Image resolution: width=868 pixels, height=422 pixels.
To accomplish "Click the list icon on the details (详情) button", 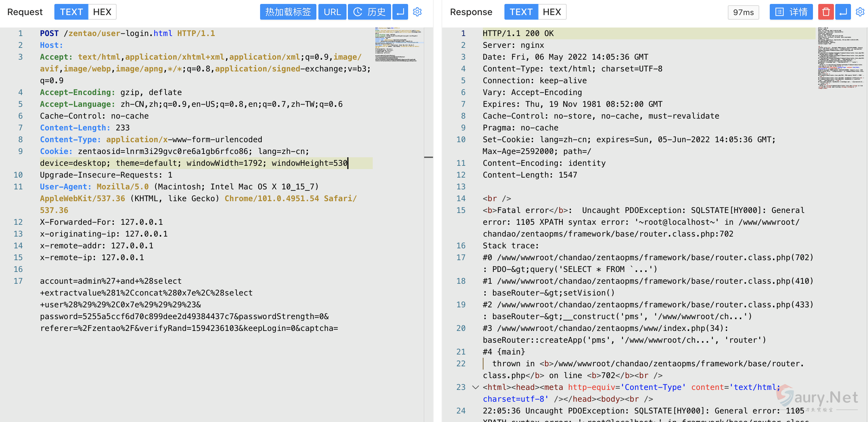I will [x=779, y=12].
